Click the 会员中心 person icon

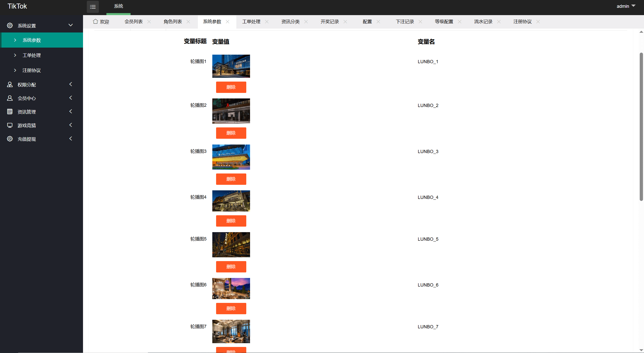point(10,98)
